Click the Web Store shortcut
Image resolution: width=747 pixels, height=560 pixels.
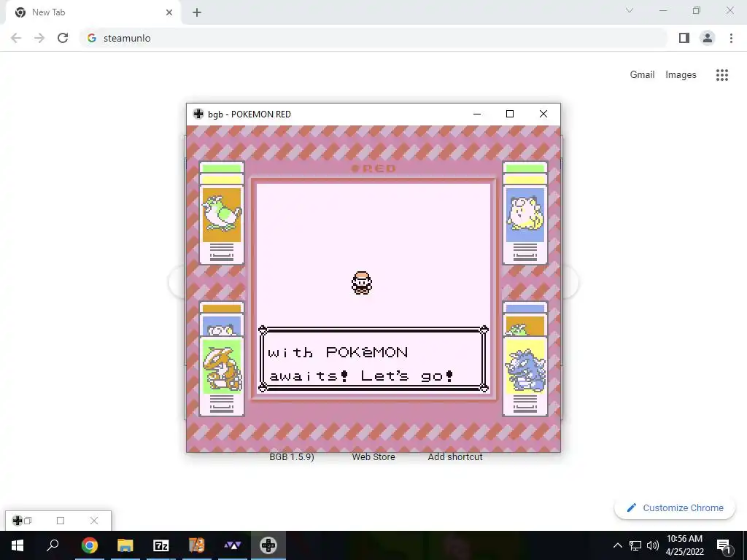click(x=373, y=456)
